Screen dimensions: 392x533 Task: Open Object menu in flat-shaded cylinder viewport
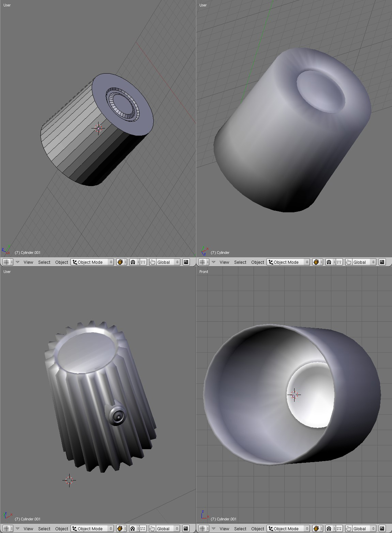62,262
